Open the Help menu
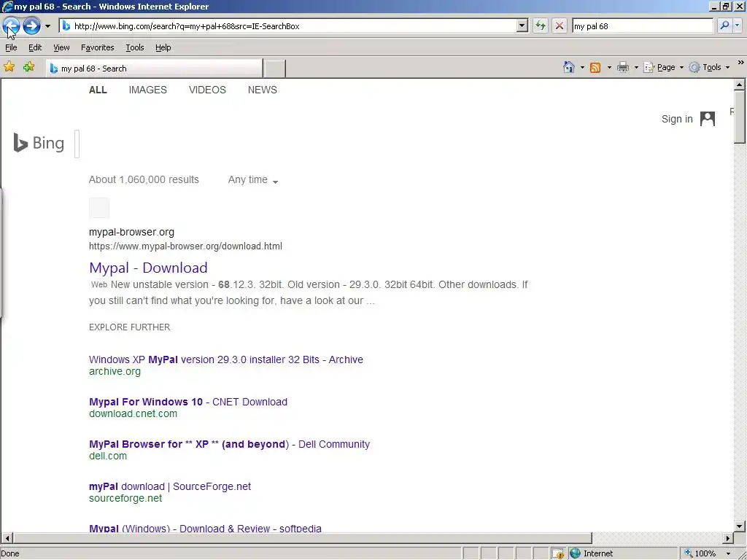Viewport: 747px width, 560px height. tap(163, 47)
